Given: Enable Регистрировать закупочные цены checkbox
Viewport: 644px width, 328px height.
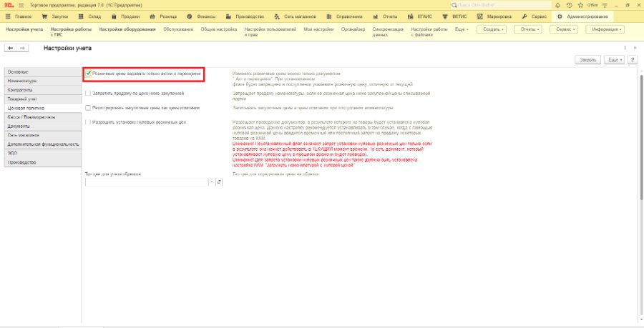Looking at the screenshot, I should pyautogui.click(x=88, y=107).
